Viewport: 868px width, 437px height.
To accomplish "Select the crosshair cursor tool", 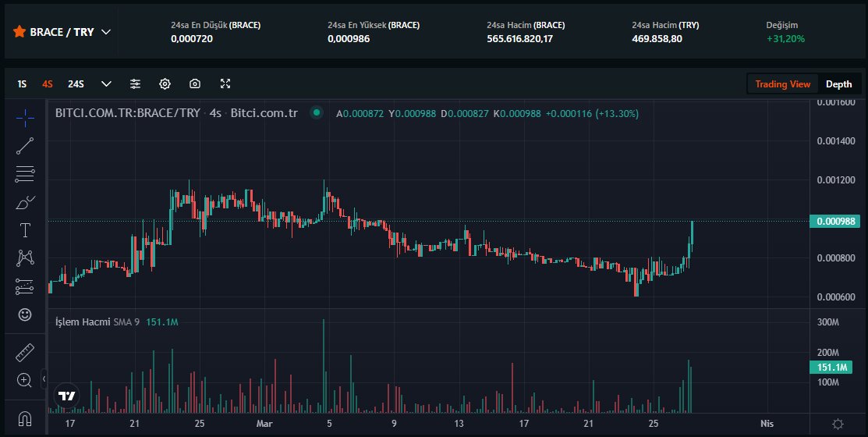I will coord(25,117).
